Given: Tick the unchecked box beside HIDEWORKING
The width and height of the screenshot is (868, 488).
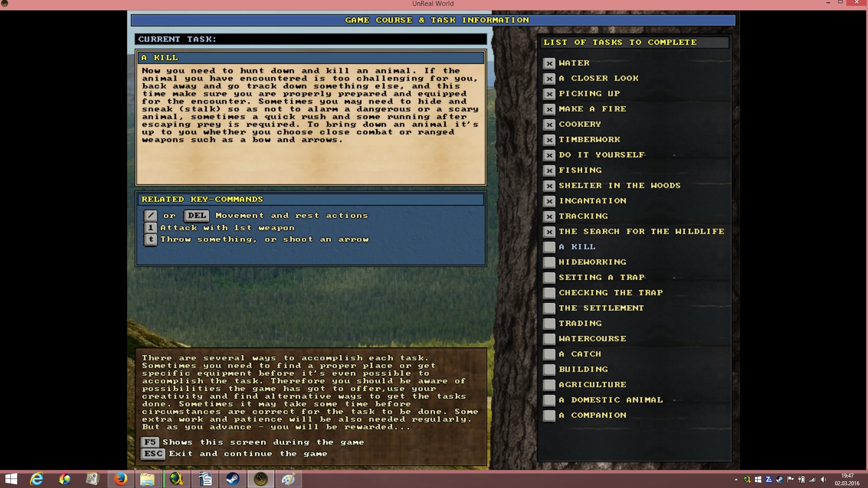Looking at the screenshot, I should point(549,263).
